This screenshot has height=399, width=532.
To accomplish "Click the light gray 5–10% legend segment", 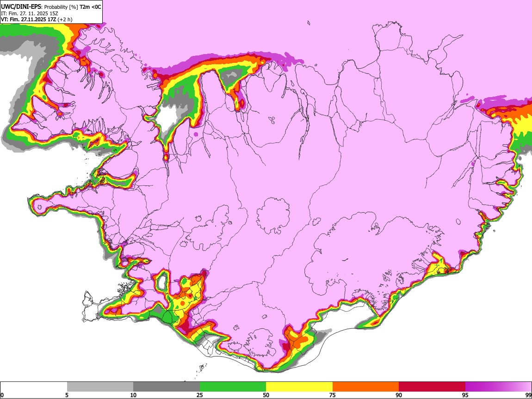I will pyautogui.click(x=100, y=387).
